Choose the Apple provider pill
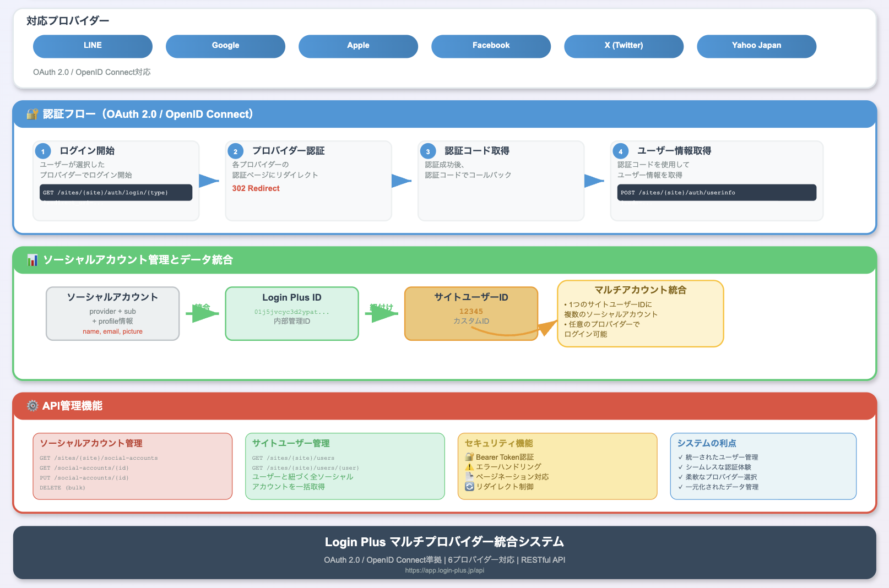This screenshot has width=889, height=588. [x=358, y=46]
